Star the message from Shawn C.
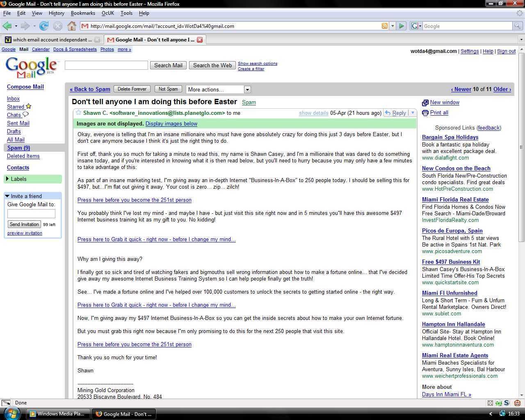525x420 pixels. 78,113
